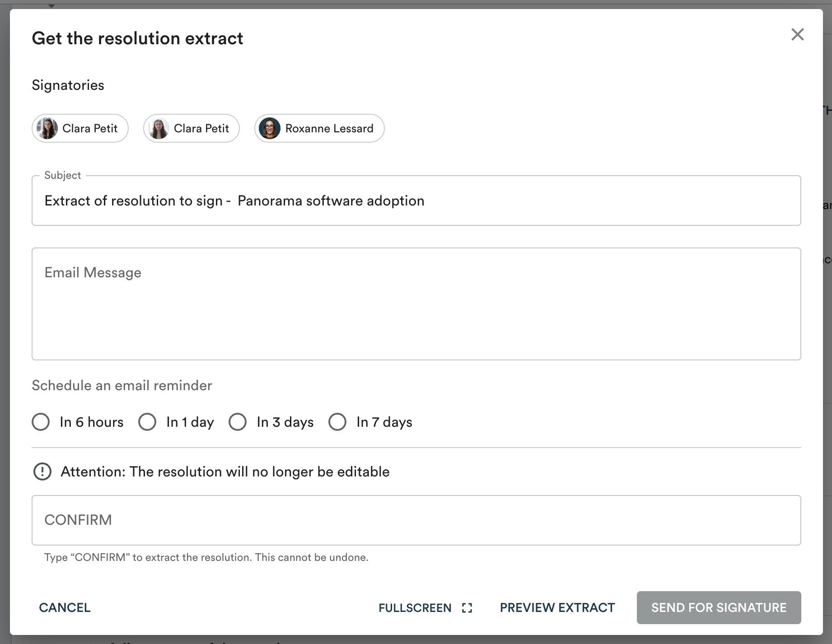832x644 pixels.
Task: Click PREVIEW EXTRACT
Action: pyautogui.click(x=557, y=608)
